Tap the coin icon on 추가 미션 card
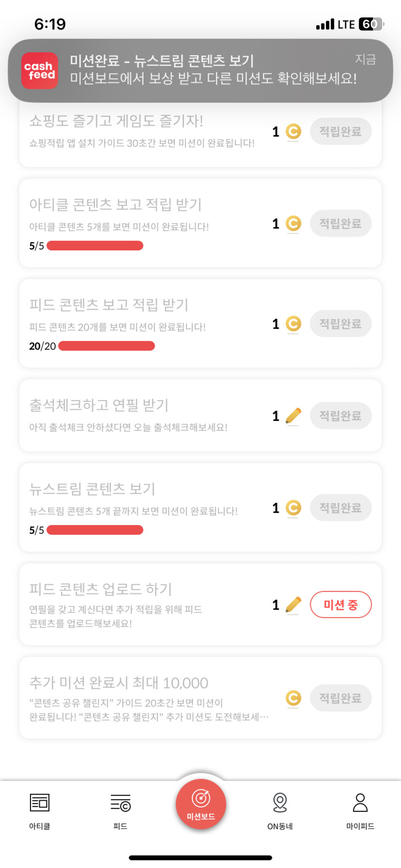The image size is (401, 868). [x=293, y=698]
